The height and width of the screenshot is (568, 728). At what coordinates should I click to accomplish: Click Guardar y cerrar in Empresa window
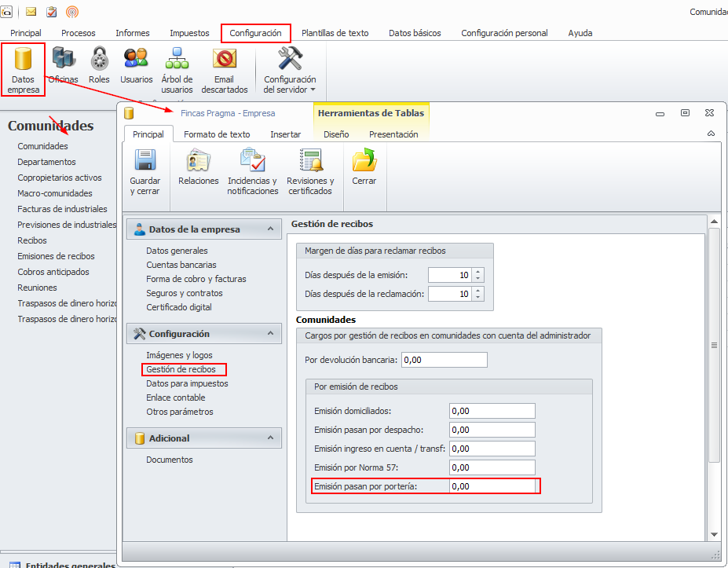pyautogui.click(x=145, y=172)
